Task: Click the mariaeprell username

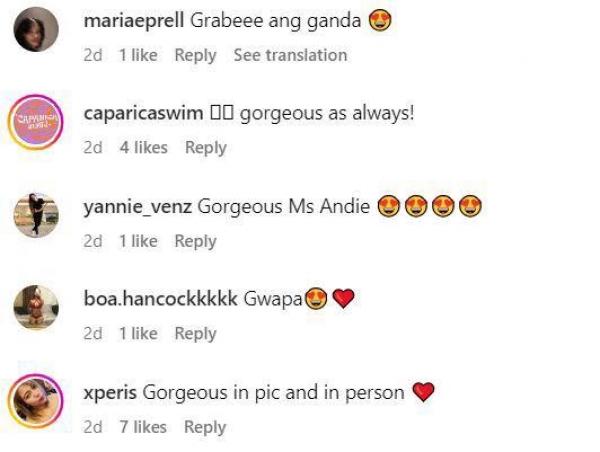Action: (x=134, y=21)
